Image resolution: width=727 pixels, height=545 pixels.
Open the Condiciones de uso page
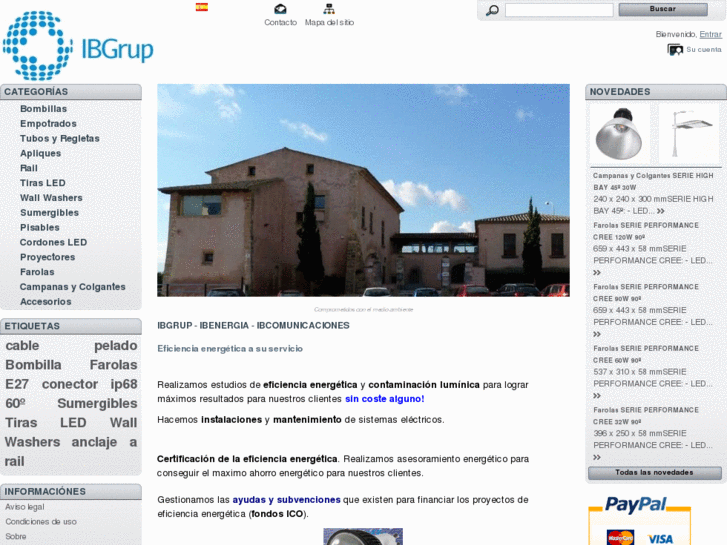[41, 522]
